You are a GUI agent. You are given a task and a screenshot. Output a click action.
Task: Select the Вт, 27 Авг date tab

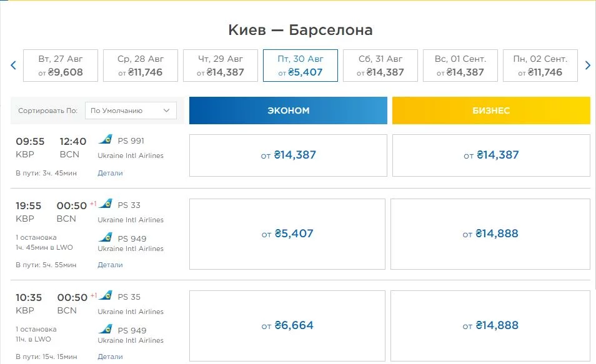point(61,66)
